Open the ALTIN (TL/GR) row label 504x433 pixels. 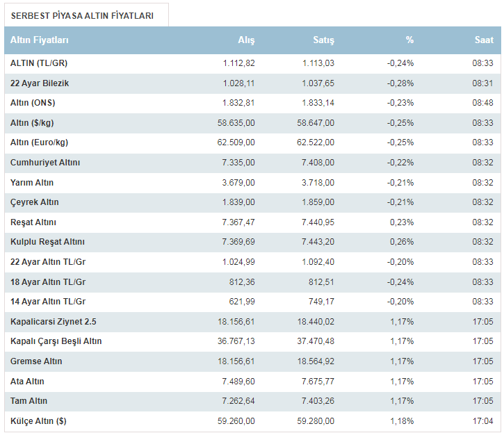(39, 63)
